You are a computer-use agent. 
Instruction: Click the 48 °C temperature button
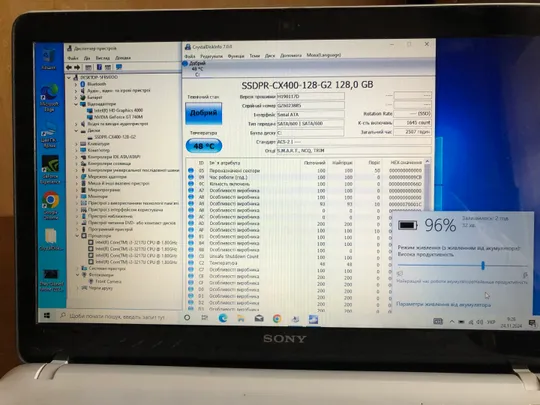click(x=204, y=146)
